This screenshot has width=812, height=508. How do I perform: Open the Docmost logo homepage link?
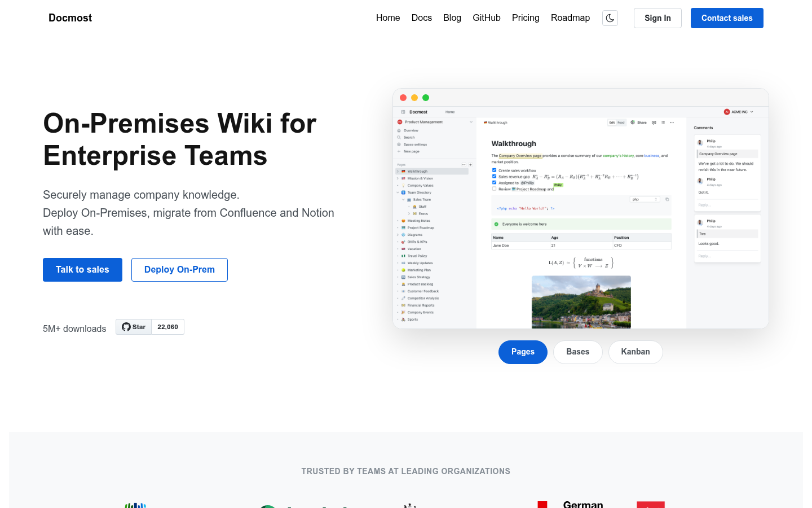[70, 18]
